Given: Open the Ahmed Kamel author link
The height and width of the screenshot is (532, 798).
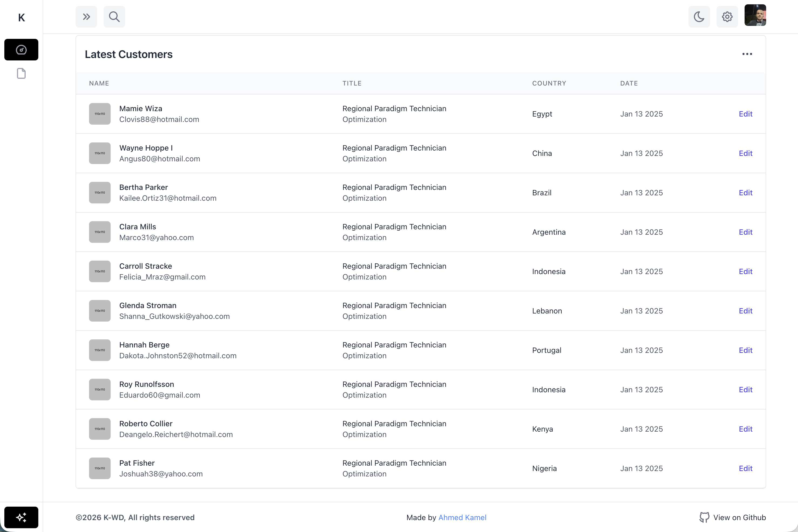Looking at the screenshot, I should coord(462,517).
